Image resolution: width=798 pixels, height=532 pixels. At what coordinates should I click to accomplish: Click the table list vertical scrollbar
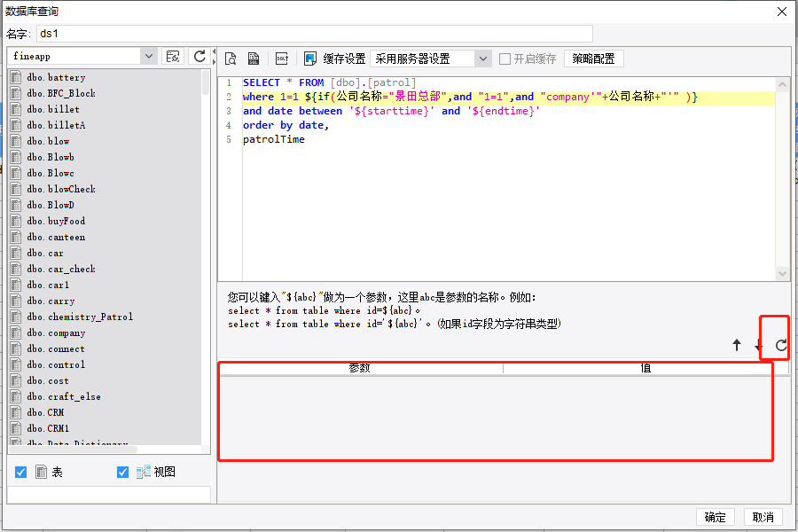206,82
